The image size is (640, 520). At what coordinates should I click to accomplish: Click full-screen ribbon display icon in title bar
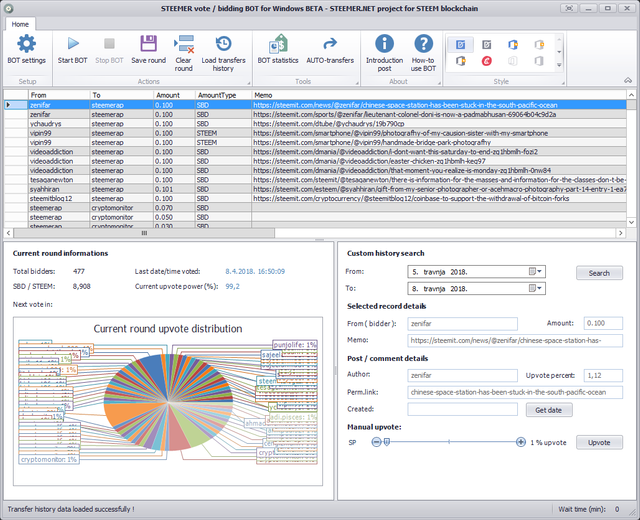click(569, 8)
